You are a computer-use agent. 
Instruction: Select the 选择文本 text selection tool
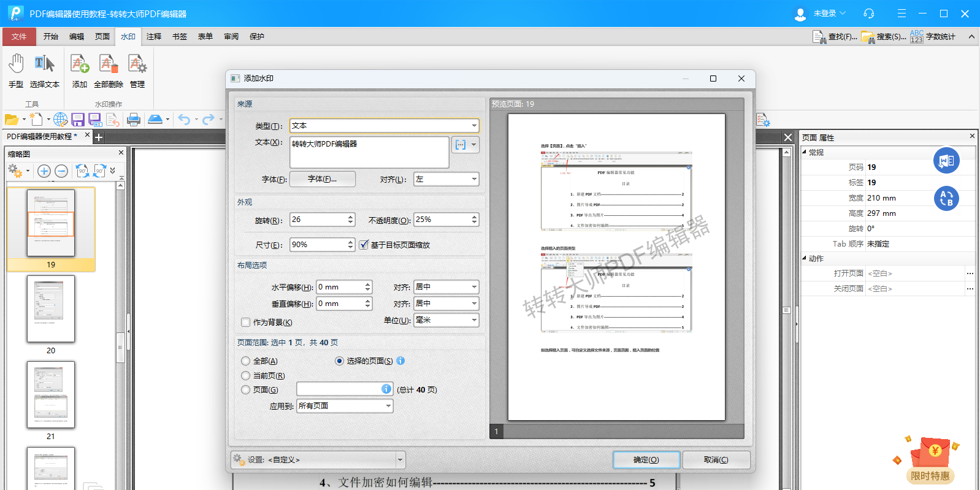pyautogui.click(x=45, y=71)
